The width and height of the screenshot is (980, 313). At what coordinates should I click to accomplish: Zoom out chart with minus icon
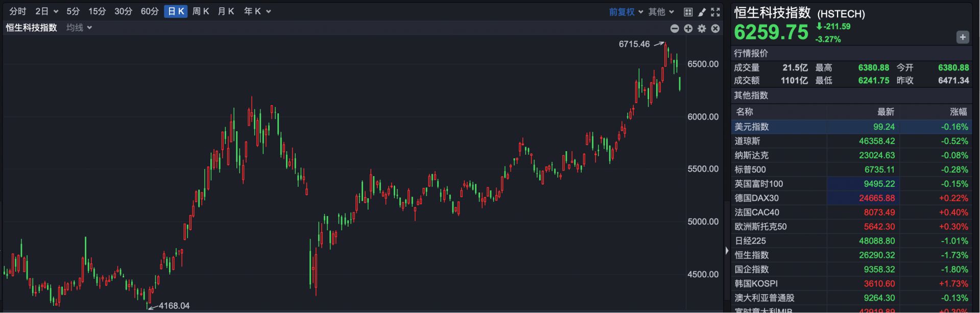click(675, 29)
